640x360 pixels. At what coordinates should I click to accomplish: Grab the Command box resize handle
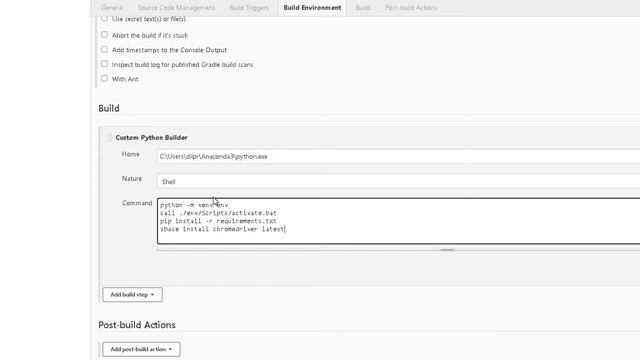click(447, 250)
